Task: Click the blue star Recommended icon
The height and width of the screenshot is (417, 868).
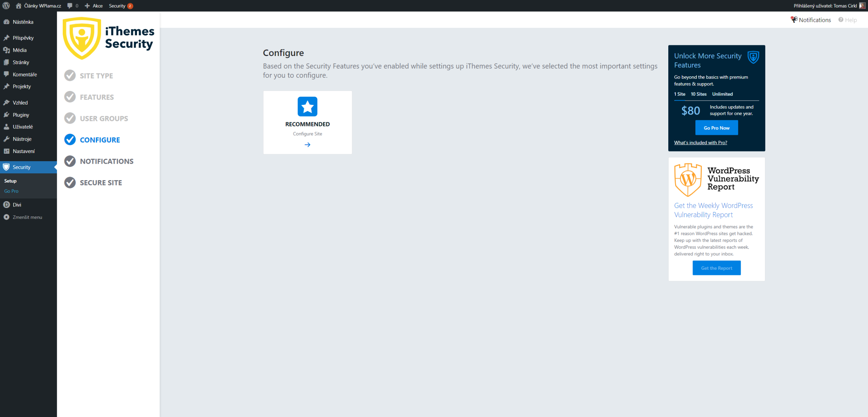Action: point(307,106)
